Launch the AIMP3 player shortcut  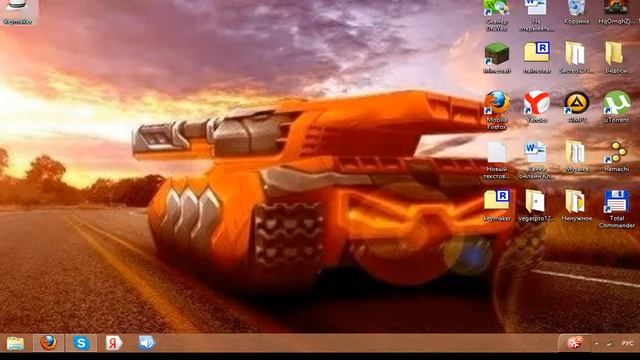[x=576, y=107]
